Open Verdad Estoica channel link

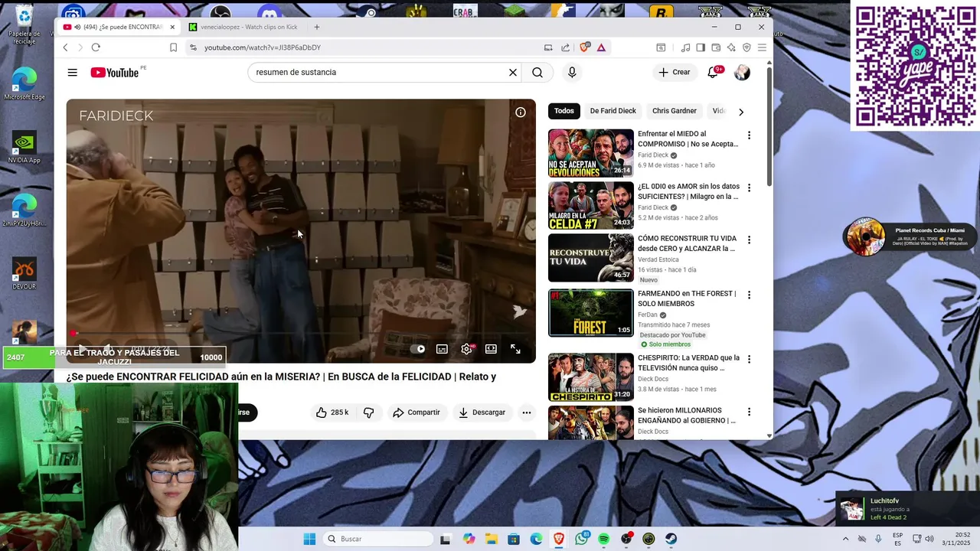(x=658, y=259)
